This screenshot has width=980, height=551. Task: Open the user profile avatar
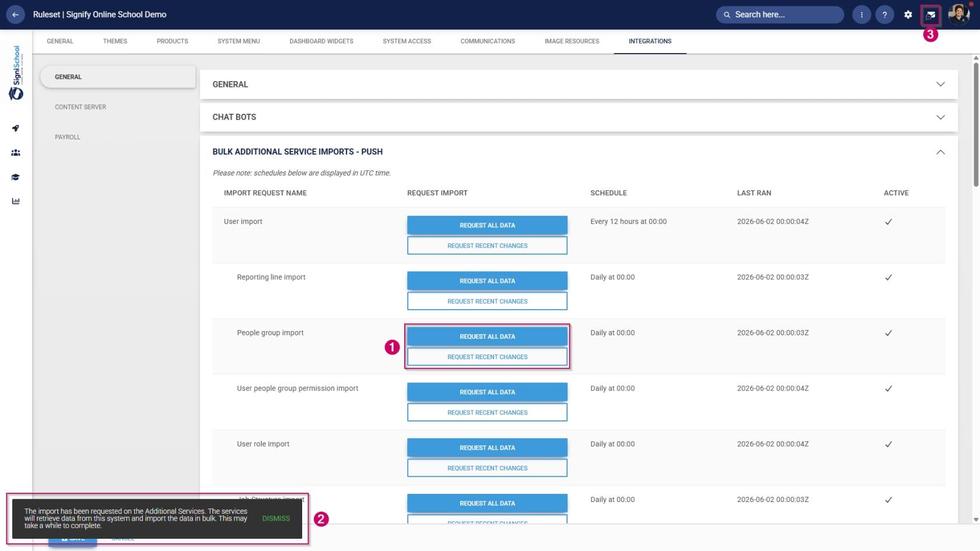[x=958, y=15]
